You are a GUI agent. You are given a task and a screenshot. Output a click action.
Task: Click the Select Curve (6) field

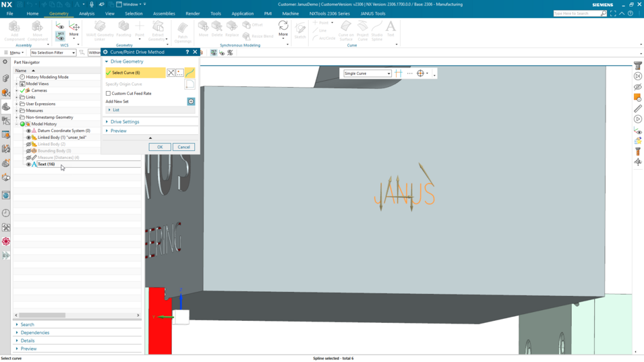136,73
